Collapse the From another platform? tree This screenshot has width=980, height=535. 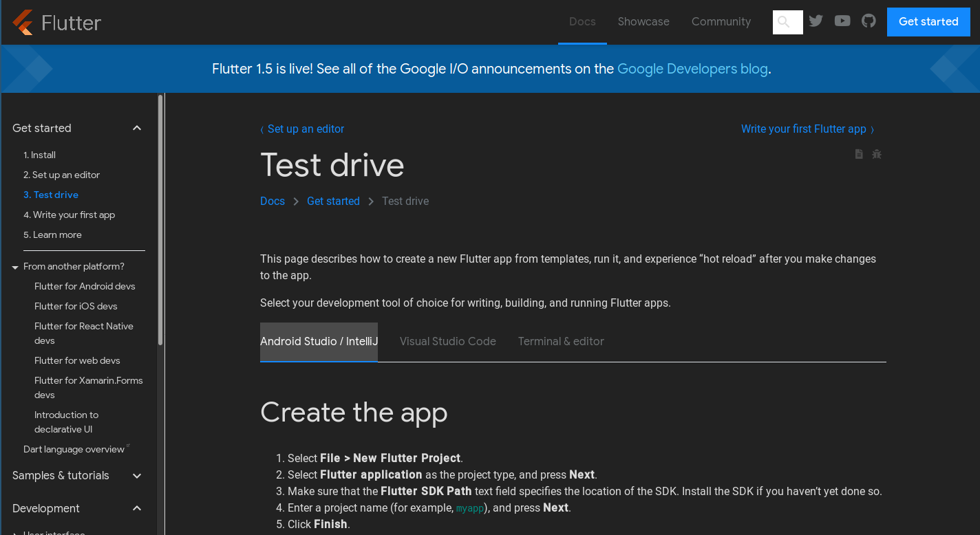click(x=15, y=267)
